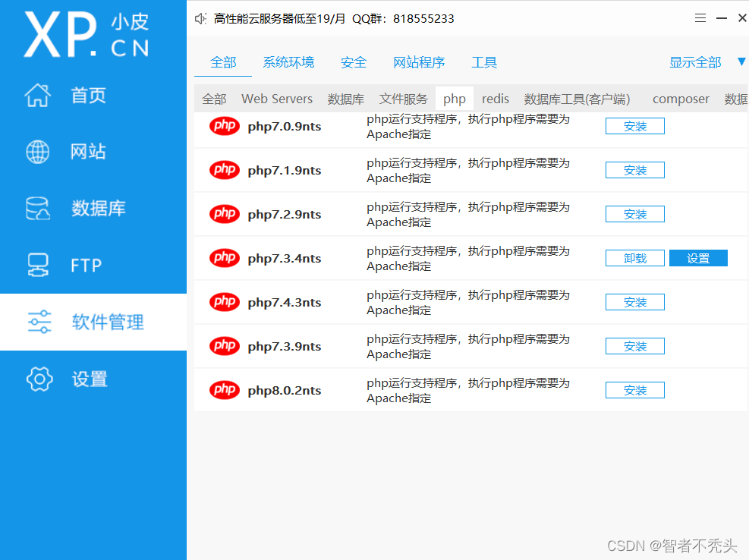Click the php8.0.2nts PHP logo

(225, 390)
